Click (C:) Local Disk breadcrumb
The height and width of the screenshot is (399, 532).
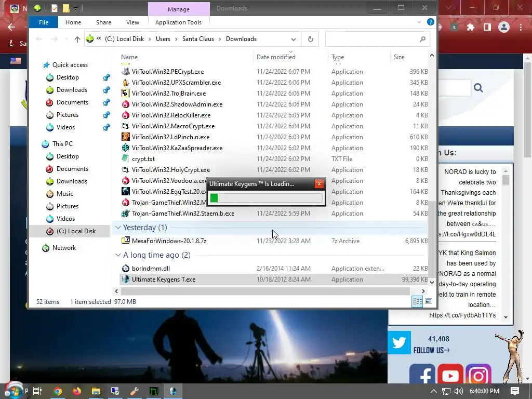(x=124, y=39)
